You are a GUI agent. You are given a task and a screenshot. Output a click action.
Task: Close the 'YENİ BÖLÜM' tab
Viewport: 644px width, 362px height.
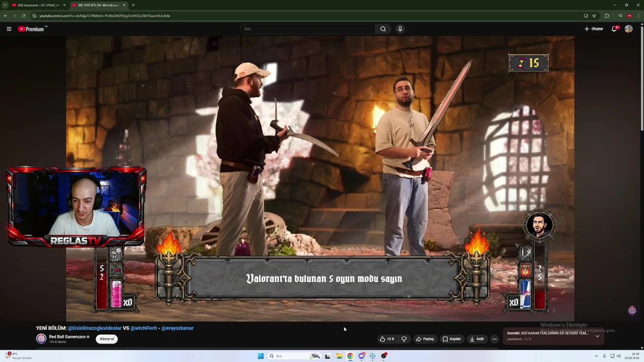click(124, 5)
